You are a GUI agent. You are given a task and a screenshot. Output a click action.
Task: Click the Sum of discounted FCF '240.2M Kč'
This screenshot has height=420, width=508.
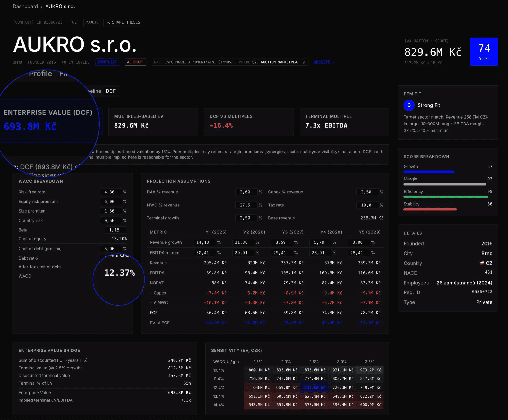(179, 360)
